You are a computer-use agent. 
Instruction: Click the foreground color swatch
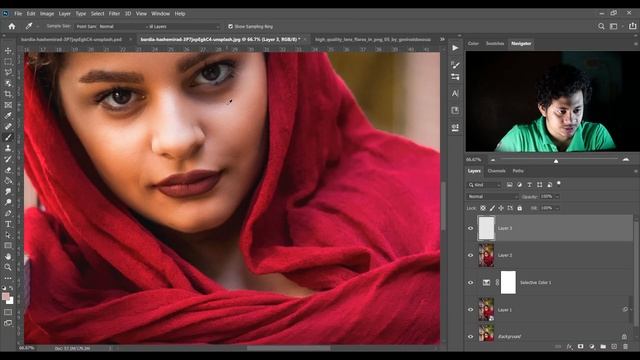(x=5, y=297)
